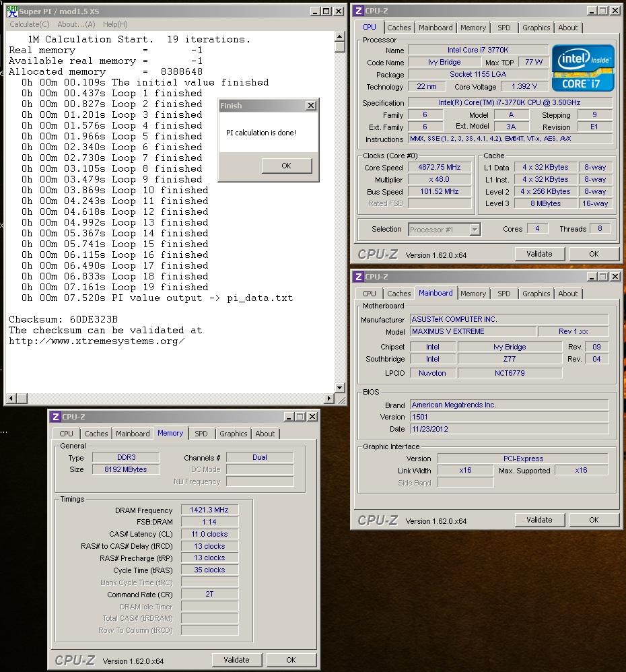This screenshot has height=672, width=626.
Task: Switch to Mainboard tab in the CPU window
Action: [436, 28]
